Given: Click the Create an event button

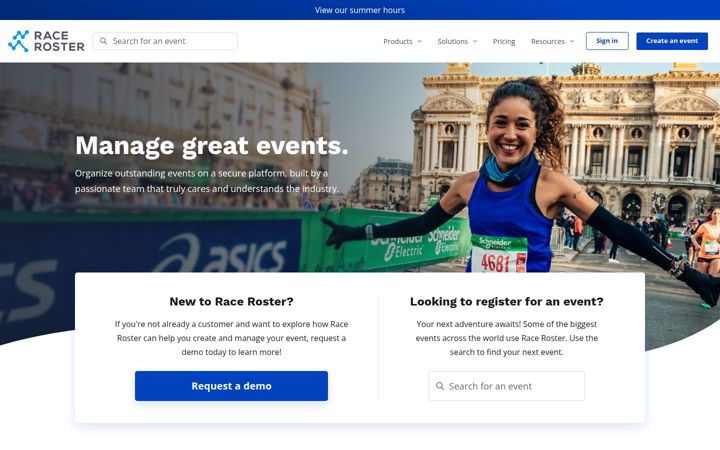Looking at the screenshot, I should point(672,41).
